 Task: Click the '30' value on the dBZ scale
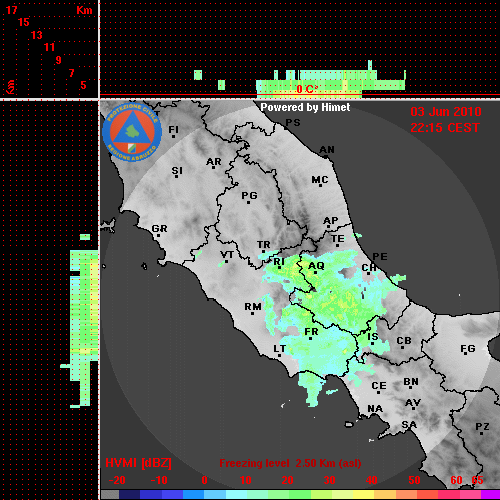[329, 480]
